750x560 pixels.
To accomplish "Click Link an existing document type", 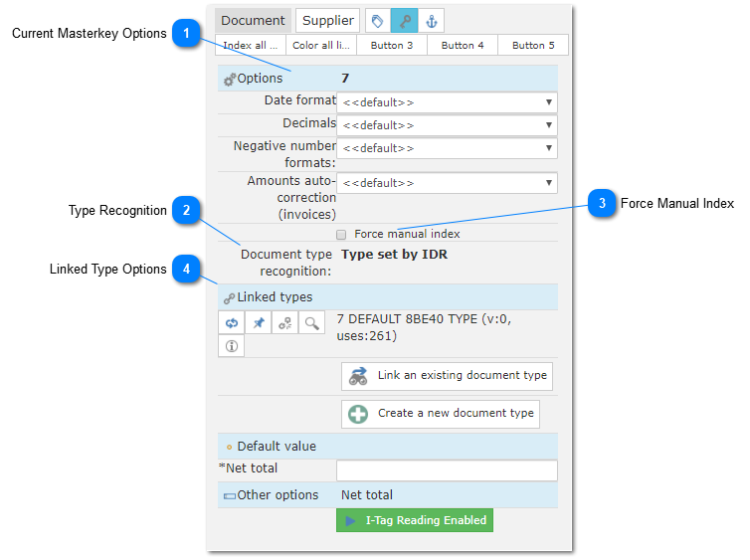I will tap(447, 376).
